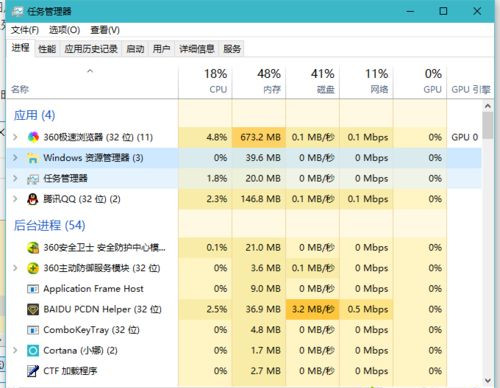The width and height of the screenshot is (500, 388).
Task: Sort by the CPU 18% column header
Action: tap(205, 81)
